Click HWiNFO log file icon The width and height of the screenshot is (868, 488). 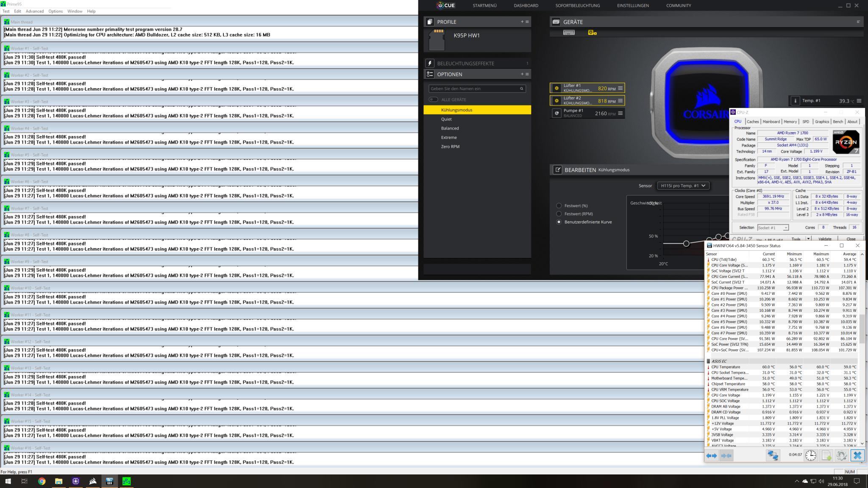tap(826, 455)
